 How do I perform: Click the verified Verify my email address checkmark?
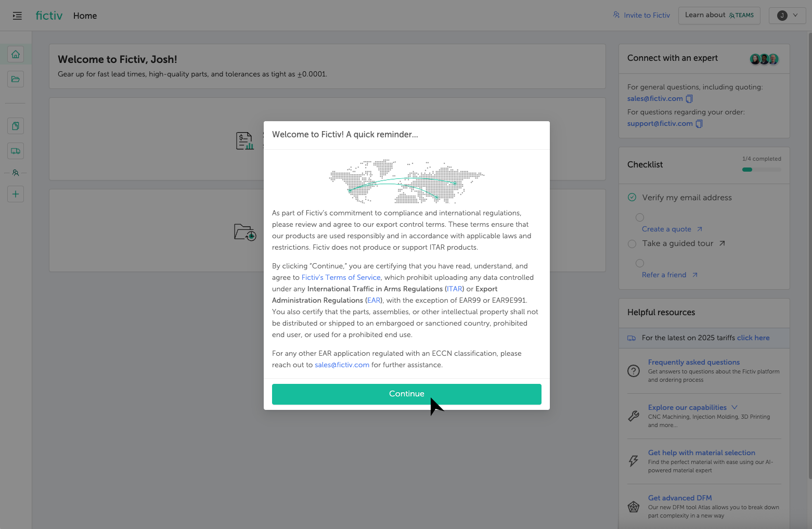[632, 197]
